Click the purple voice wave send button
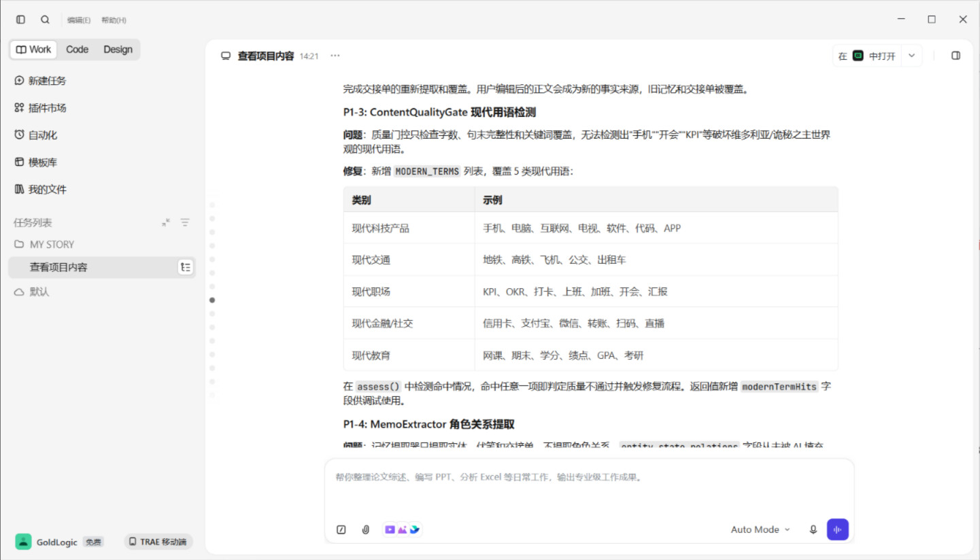Screen dimensions: 980x560 [837, 529]
